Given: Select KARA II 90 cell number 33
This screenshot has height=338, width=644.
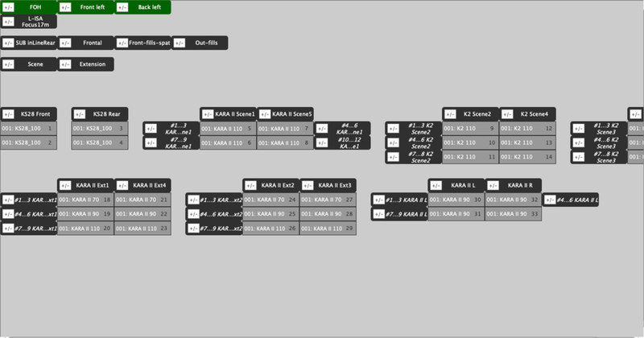Looking at the screenshot, I should coord(514,214).
